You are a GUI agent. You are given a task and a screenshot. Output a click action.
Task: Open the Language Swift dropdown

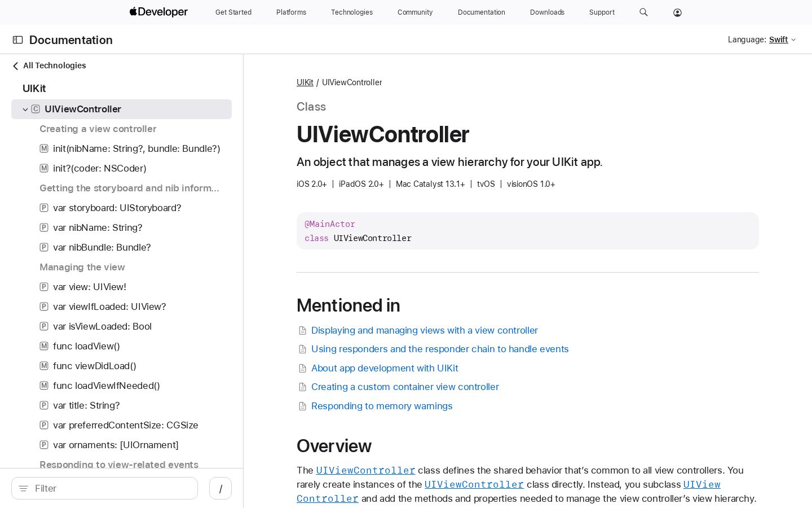coord(782,40)
